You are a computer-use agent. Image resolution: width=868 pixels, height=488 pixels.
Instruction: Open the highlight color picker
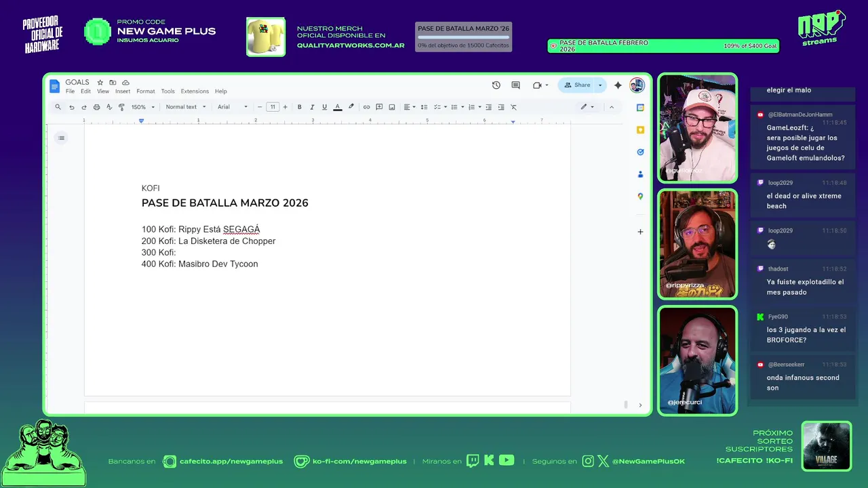[351, 107]
